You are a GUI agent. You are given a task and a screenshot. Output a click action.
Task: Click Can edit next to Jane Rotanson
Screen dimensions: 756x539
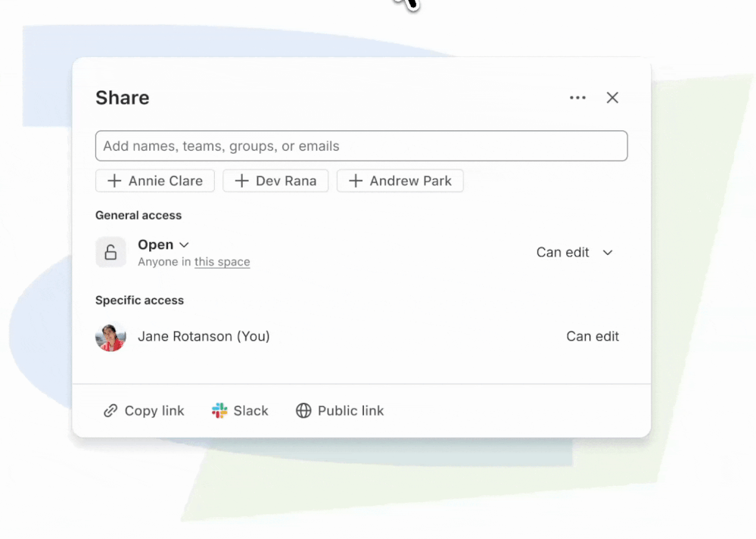pos(593,337)
